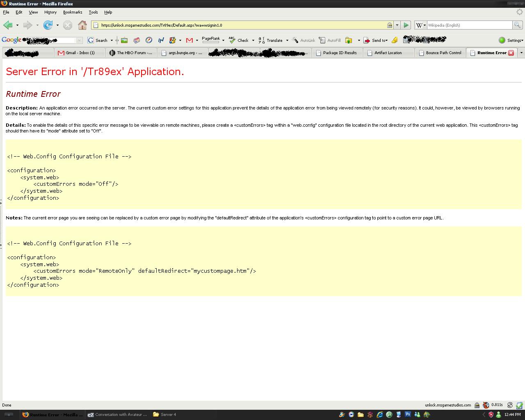Click the URL address field

pyautogui.click(x=242, y=25)
